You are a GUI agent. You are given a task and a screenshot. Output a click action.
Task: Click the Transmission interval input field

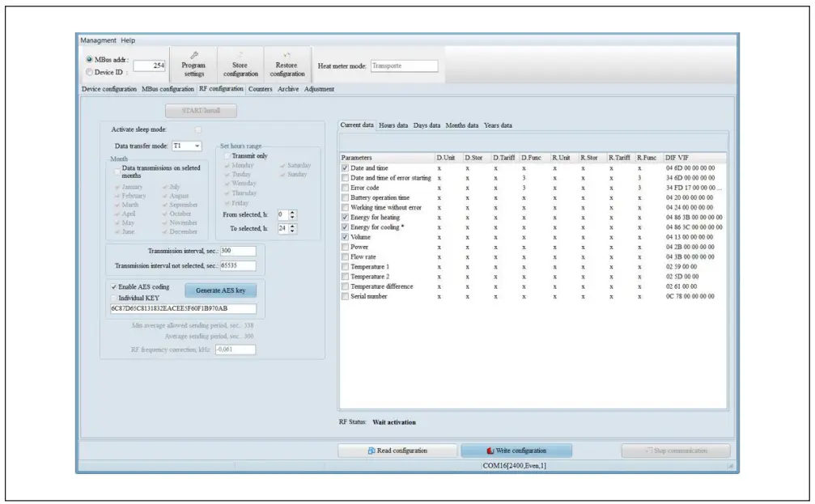[x=237, y=251]
